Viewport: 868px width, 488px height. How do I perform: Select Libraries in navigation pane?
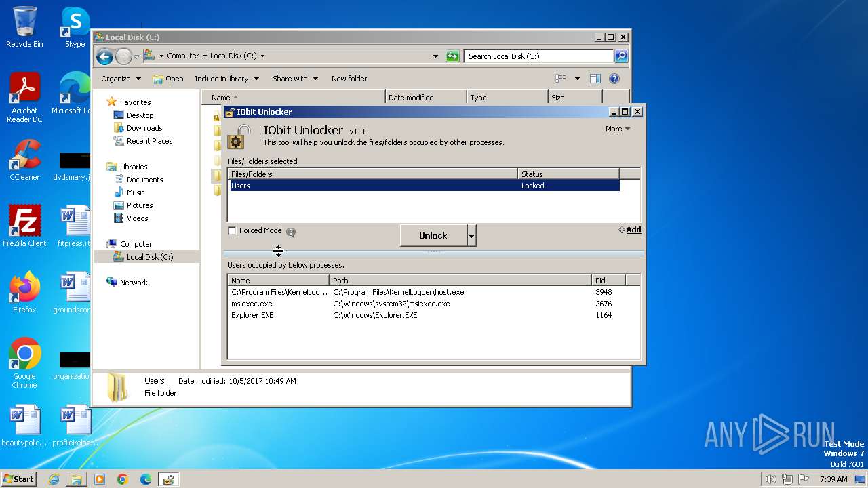tap(127, 167)
